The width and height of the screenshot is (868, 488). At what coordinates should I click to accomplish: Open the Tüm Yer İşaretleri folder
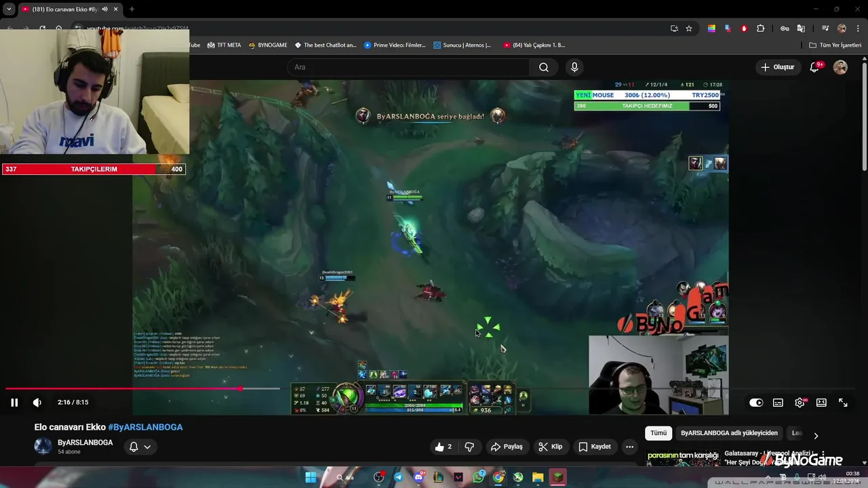835,45
